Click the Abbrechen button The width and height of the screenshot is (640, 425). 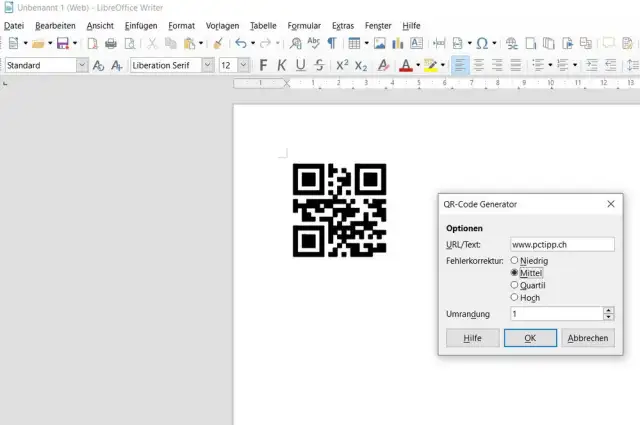[587, 338]
